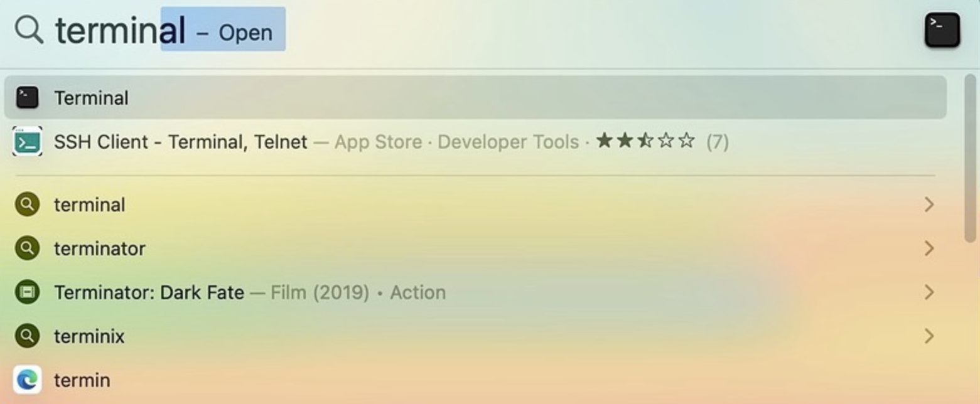Image resolution: width=980 pixels, height=404 pixels.
Task: Choose the terminix search suggestion text
Action: [89, 336]
